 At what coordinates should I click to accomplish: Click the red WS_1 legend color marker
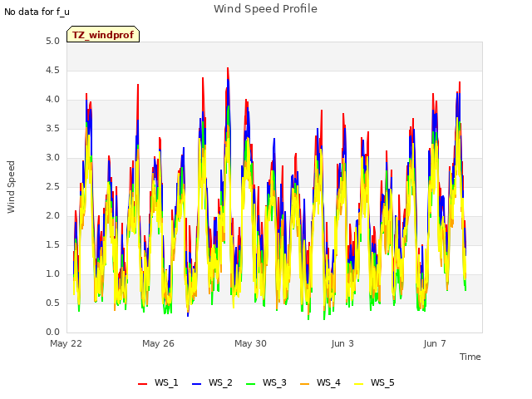tap(142, 384)
